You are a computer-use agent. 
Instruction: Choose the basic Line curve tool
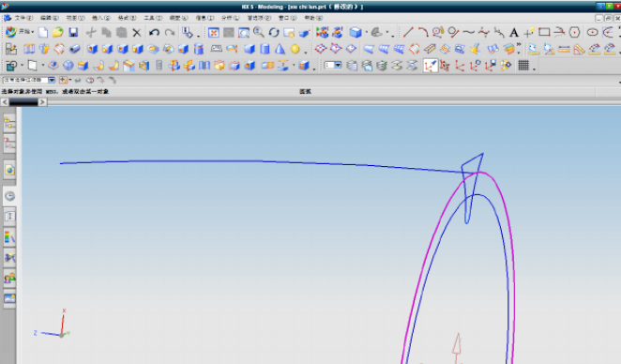408,32
